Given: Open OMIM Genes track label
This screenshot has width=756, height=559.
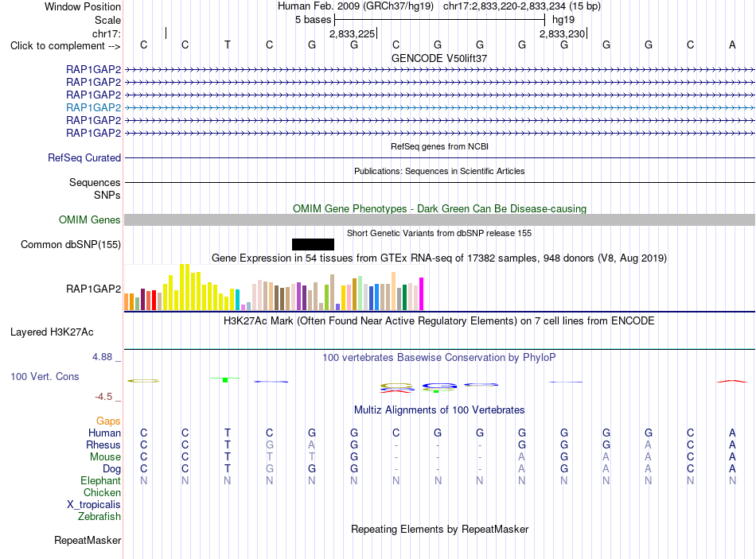Looking at the screenshot, I should 90,219.
